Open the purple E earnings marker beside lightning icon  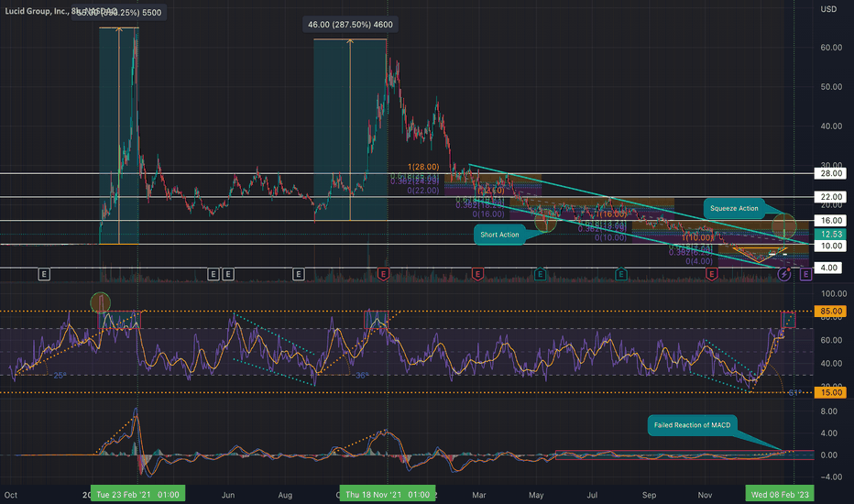(805, 274)
